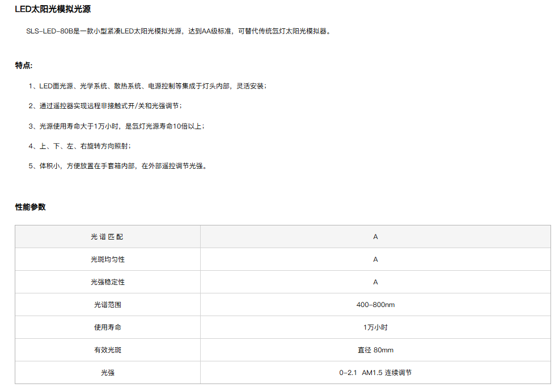Image resolution: width=559 pixels, height=392 pixels.
Task: Click the 使用寿命 table cell
Action: [x=108, y=327]
